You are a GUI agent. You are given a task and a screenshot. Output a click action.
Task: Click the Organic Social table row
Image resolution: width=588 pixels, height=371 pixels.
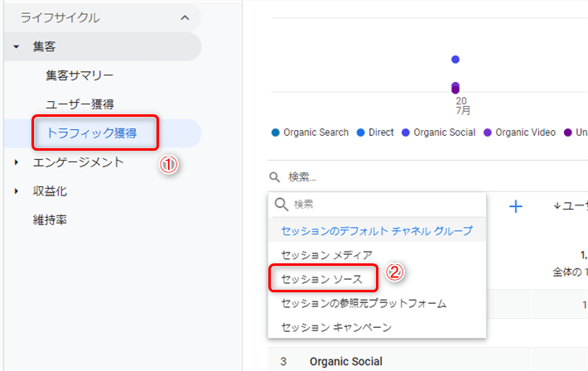tap(427, 361)
